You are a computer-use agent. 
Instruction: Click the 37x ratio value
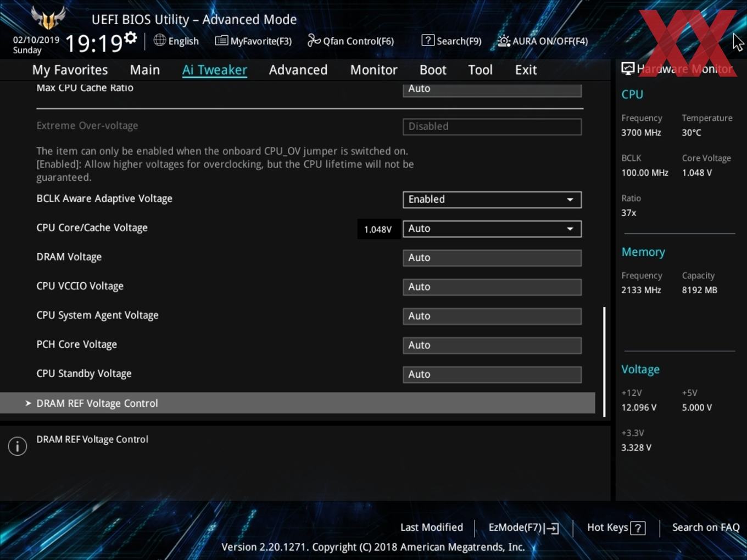click(629, 212)
